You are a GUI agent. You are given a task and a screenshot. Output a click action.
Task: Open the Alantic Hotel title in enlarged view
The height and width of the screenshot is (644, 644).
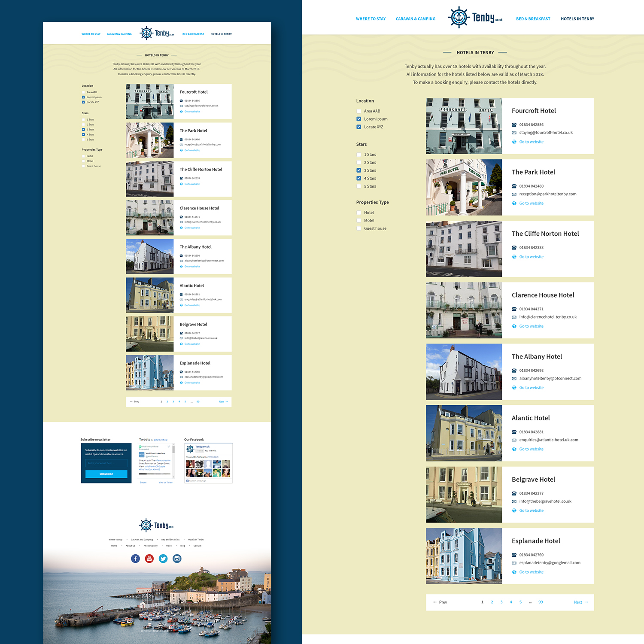click(x=531, y=418)
